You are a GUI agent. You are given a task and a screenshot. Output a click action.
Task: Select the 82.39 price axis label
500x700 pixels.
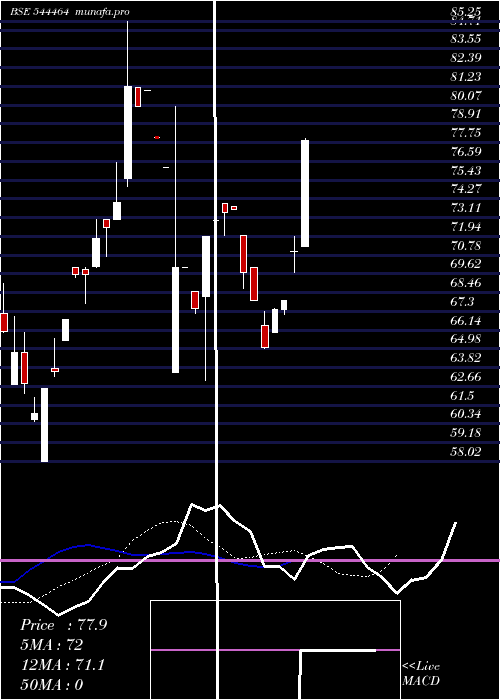466,58
